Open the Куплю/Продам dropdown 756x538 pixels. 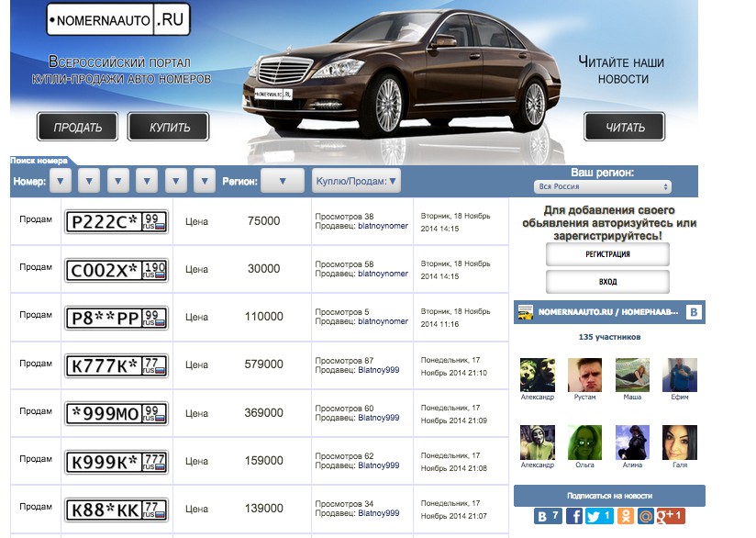pos(356,181)
